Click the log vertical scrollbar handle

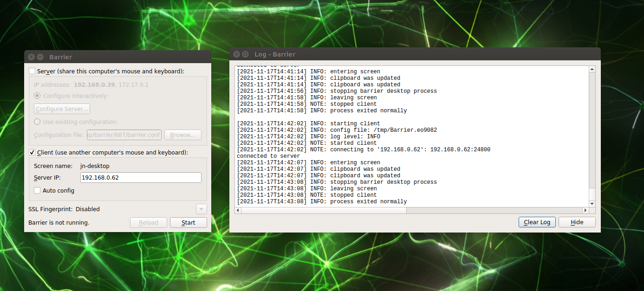pyautogui.click(x=592, y=194)
